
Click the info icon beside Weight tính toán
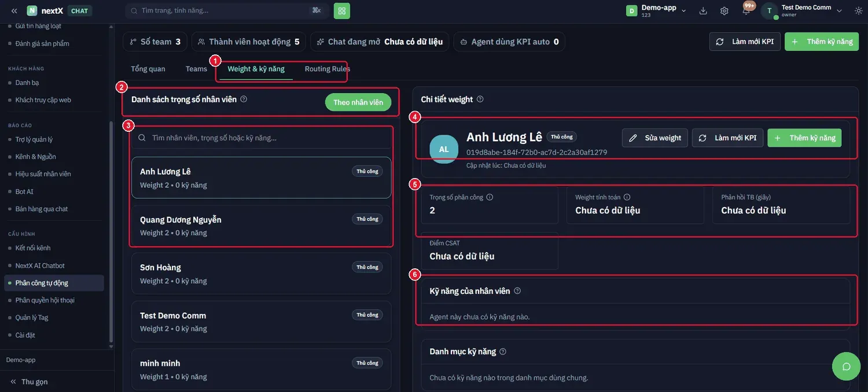point(627,197)
